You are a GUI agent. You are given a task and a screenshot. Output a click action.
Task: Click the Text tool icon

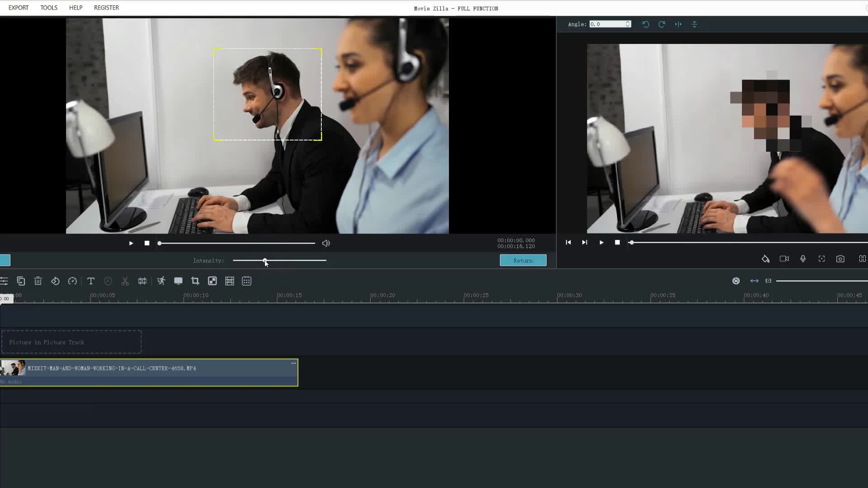coord(91,281)
